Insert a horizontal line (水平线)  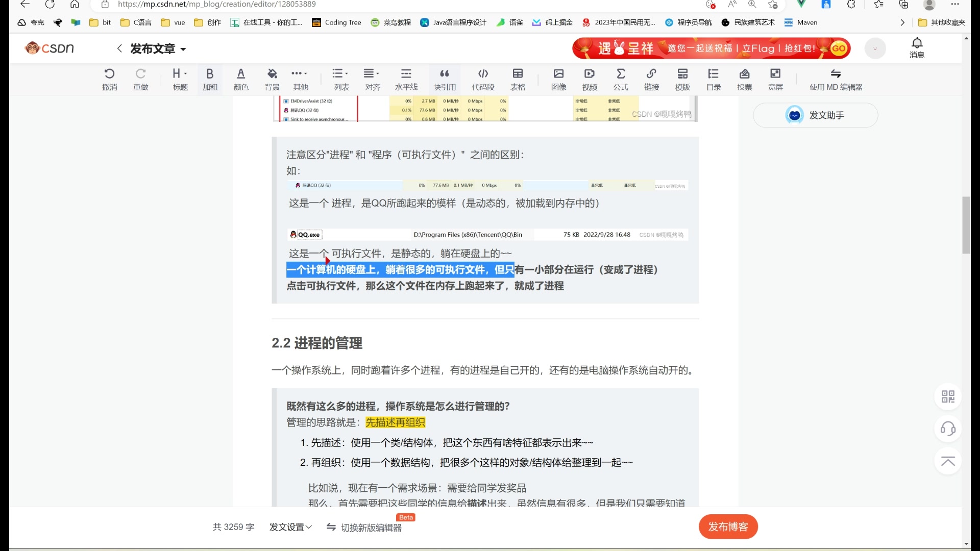406,80
